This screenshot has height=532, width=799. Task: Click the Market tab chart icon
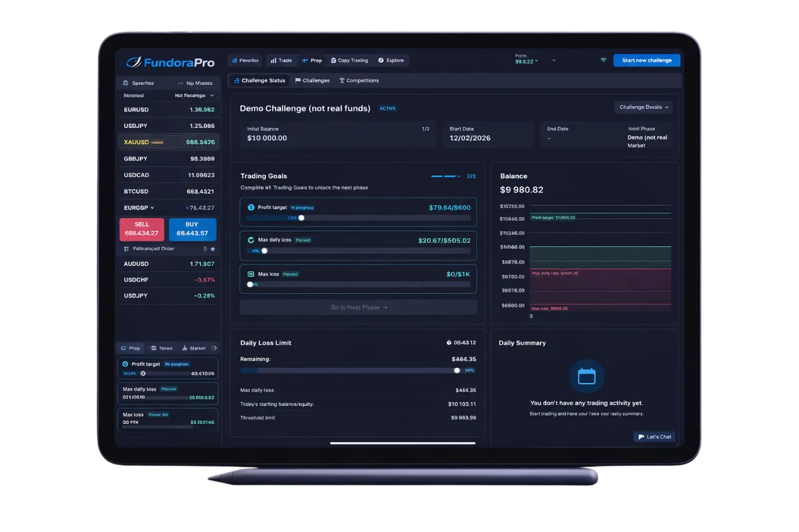point(185,348)
